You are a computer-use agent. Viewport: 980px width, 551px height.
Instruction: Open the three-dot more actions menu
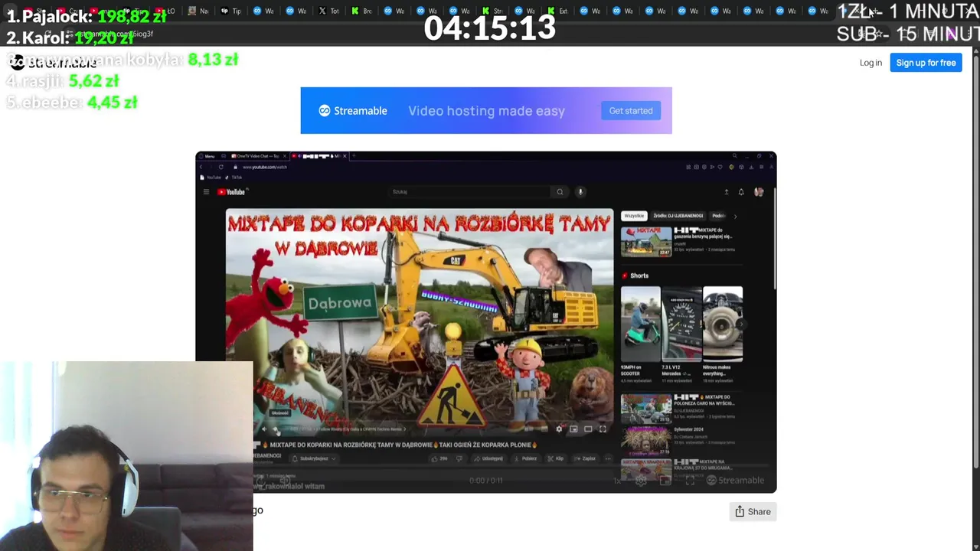(608, 458)
